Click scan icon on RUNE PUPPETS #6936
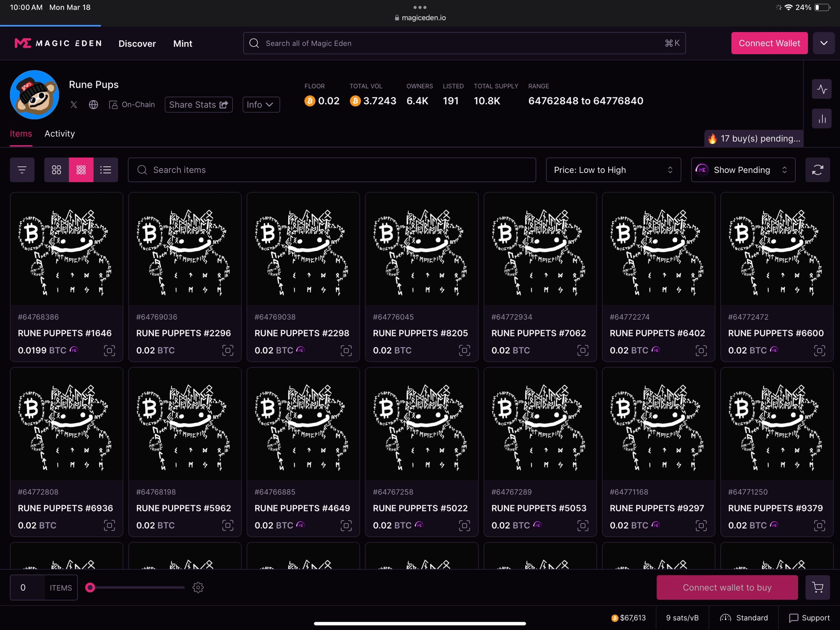Screen dimensions: 840x630 (x=110, y=525)
